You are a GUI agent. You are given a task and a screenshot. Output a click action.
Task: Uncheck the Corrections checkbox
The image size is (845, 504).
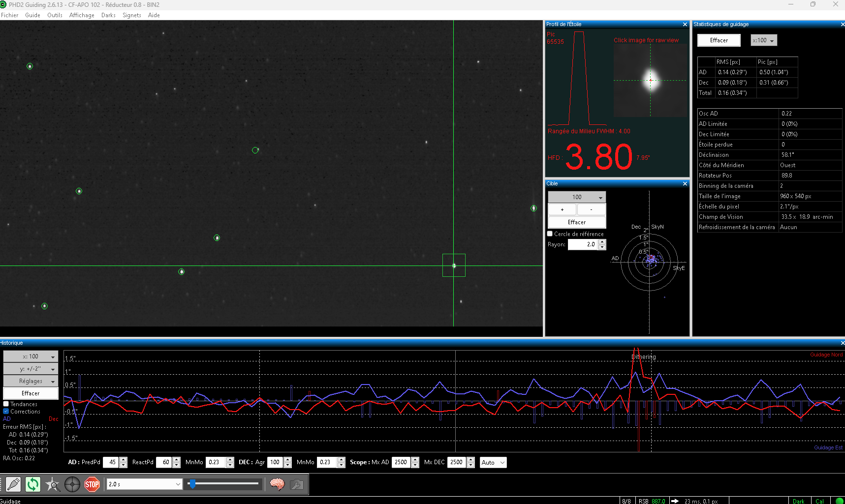tap(6, 412)
